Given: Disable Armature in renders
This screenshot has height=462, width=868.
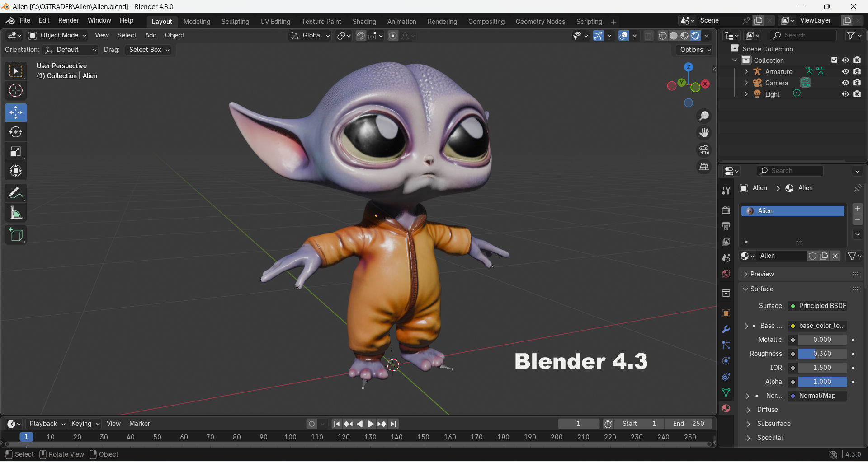Looking at the screenshot, I should [x=857, y=71].
